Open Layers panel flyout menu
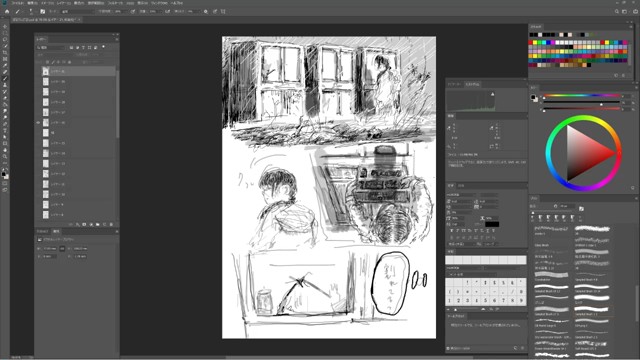 [117, 39]
